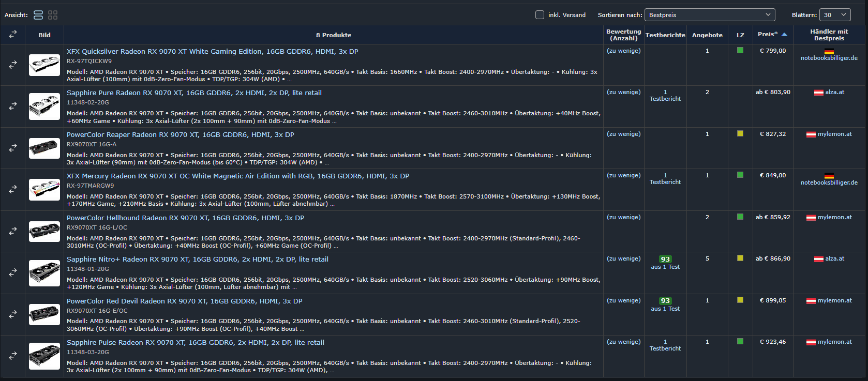Click price ab € 866,90 for Nitro+
This screenshot has height=381, width=868.
click(x=773, y=258)
